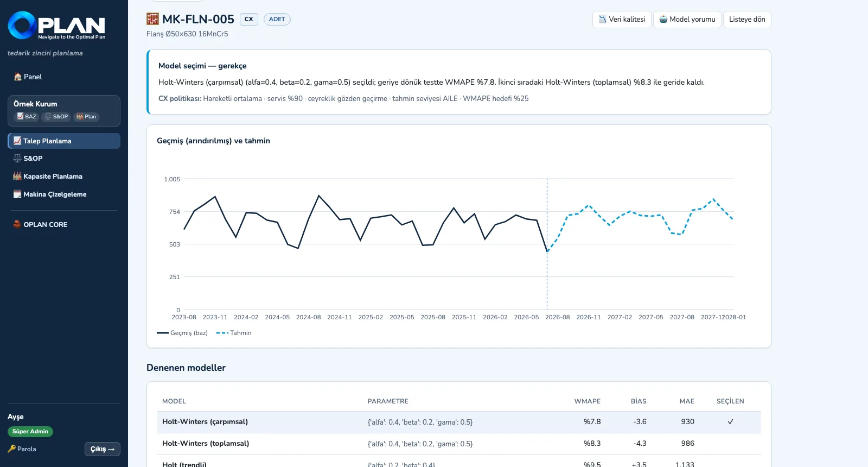This screenshot has height=467, width=868.
Task: Toggle the Geçmiş (baz) legend series
Action: point(182,333)
